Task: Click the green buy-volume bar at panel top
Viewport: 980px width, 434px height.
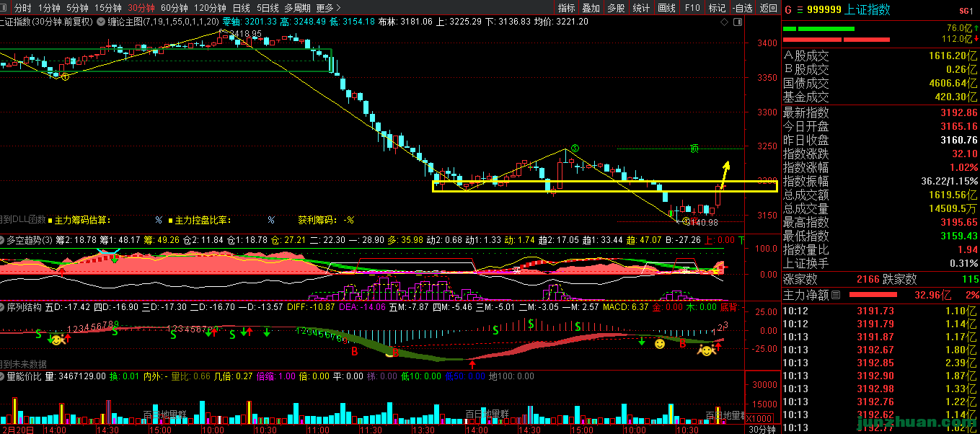Action: click(x=818, y=29)
